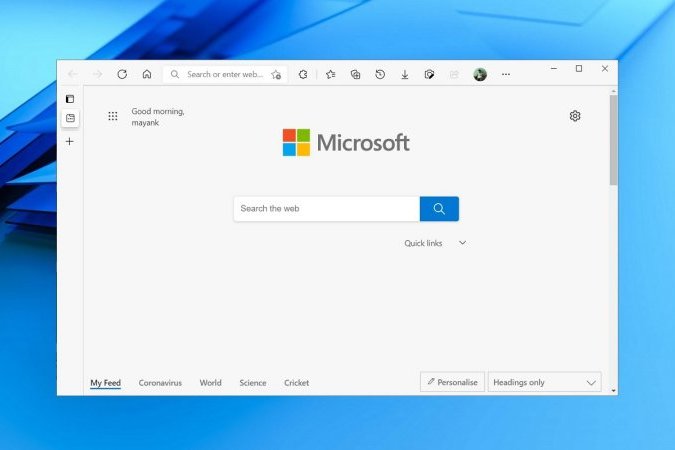The image size is (675, 450).
Task: Click the Microsoft logo
Action: click(x=346, y=143)
